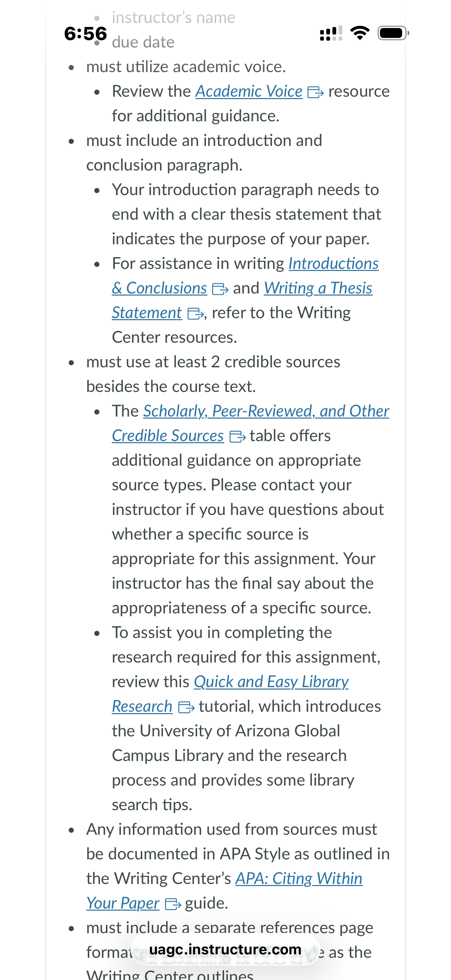451x980 pixels.
Task: Click the Research link text
Action: 142,706
